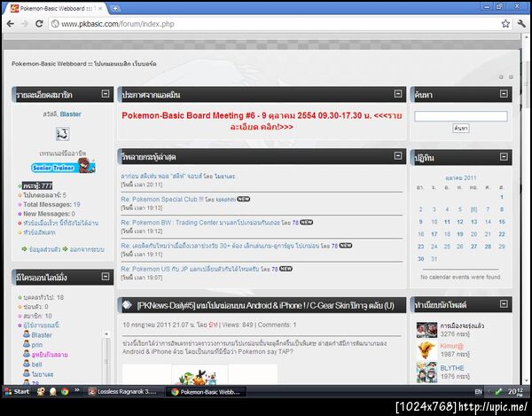The image size is (532, 416).
Task: Select online user bell in the list
Action: coord(36,365)
